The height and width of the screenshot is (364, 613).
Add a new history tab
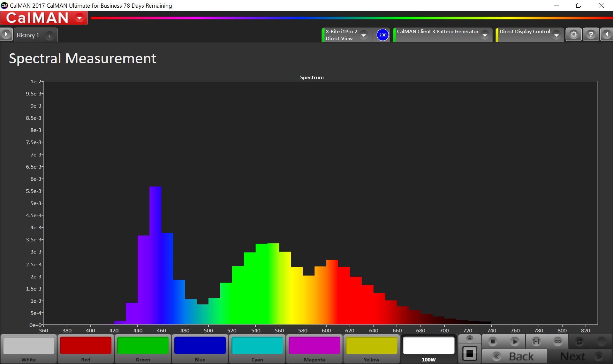tap(49, 36)
